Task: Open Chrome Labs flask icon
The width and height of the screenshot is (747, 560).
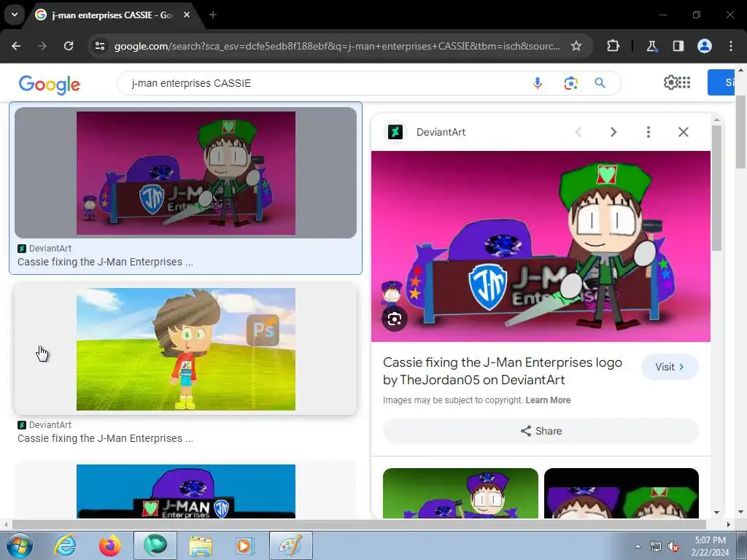Action: (651, 46)
